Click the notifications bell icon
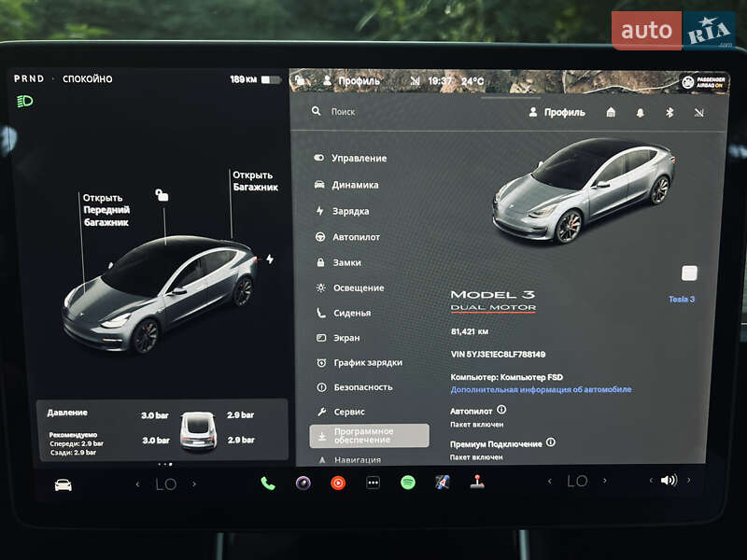This screenshot has height=560, width=747. 641,112
